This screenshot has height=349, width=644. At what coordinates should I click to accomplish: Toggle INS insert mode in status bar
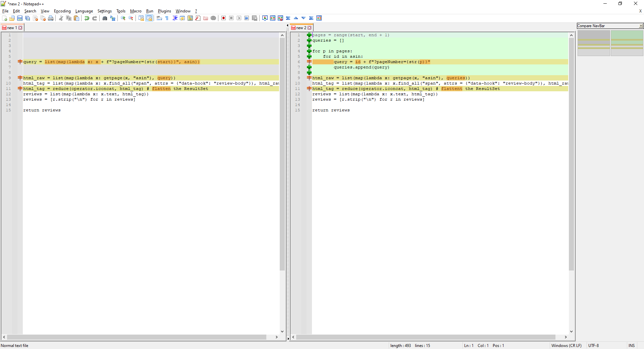pos(632,346)
